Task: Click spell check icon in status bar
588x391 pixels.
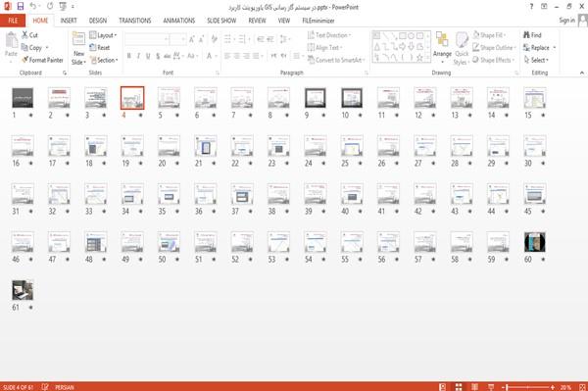Action: [45, 387]
